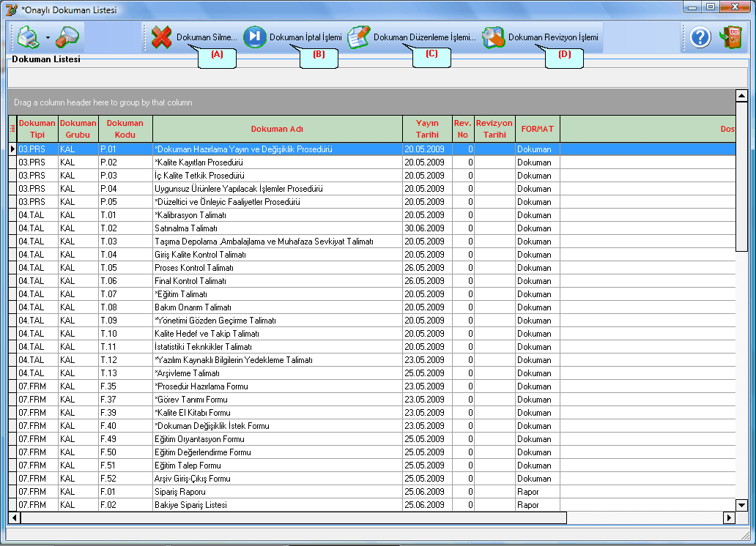
Task: Select Yazılım Kaynaklı Bilgilerin Yedekleme Talimatı
Action: tap(371, 360)
